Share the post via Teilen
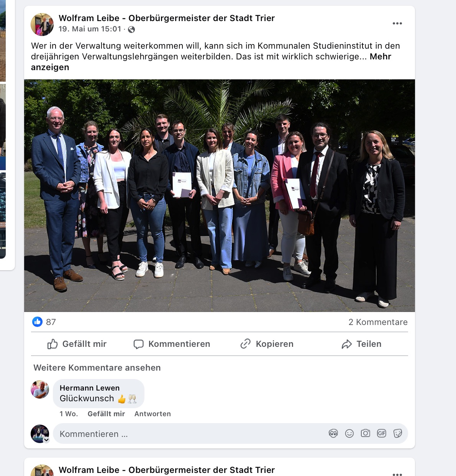 [x=361, y=344]
